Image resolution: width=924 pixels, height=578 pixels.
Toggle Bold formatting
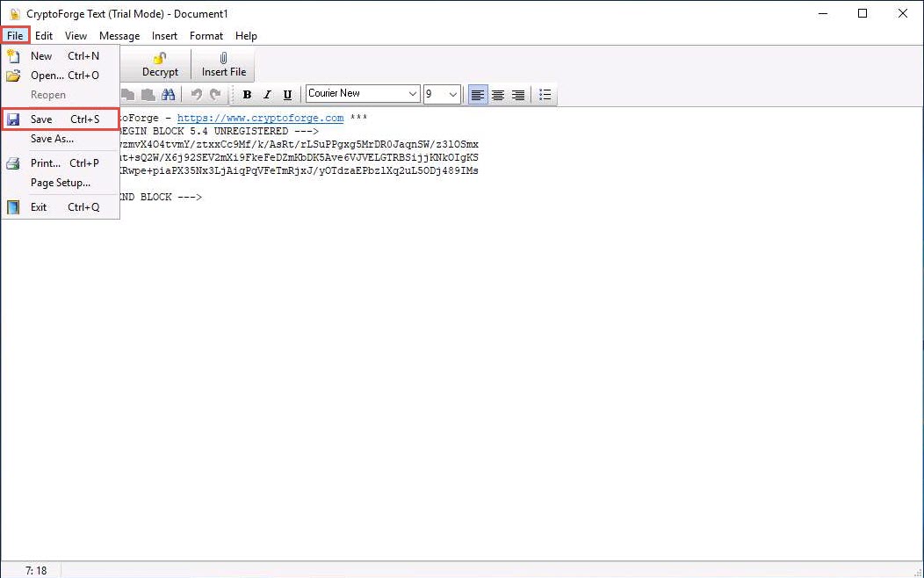(x=247, y=95)
